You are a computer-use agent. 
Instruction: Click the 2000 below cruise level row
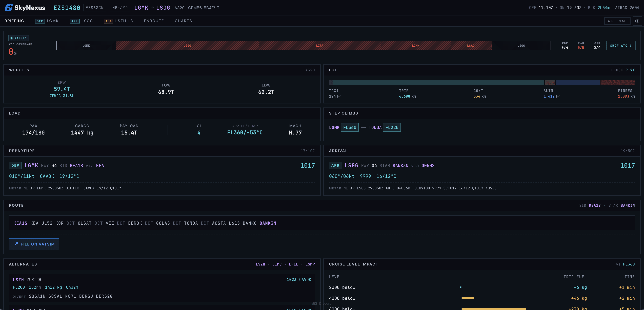(x=482, y=287)
